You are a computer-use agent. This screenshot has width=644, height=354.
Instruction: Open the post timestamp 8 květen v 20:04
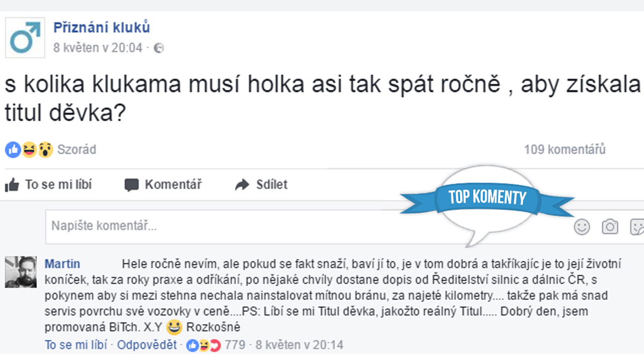[x=98, y=48]
